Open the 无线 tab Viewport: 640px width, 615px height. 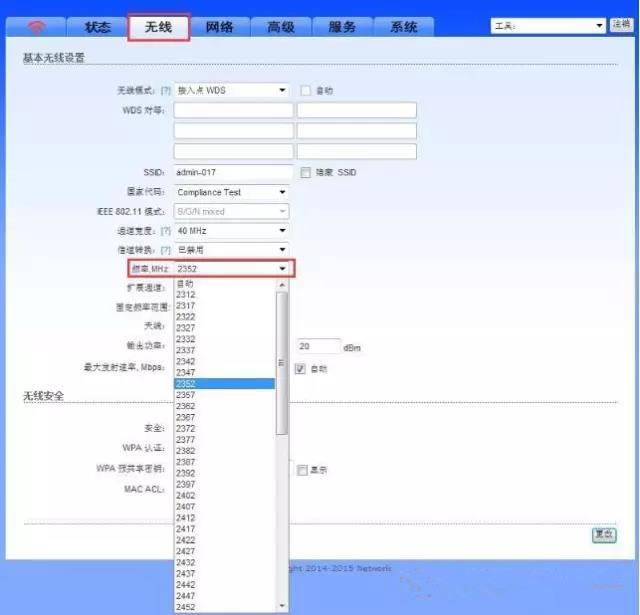(x=158, y=27)
